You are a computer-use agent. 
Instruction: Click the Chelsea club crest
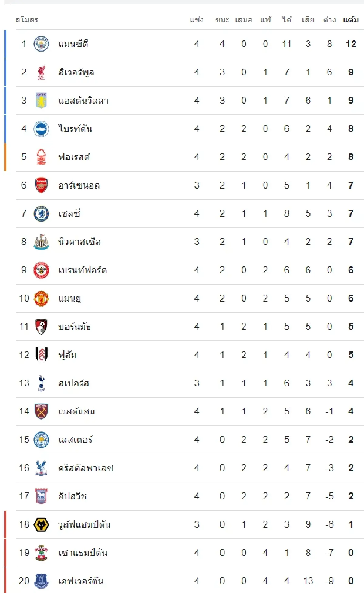pos(41,213)
